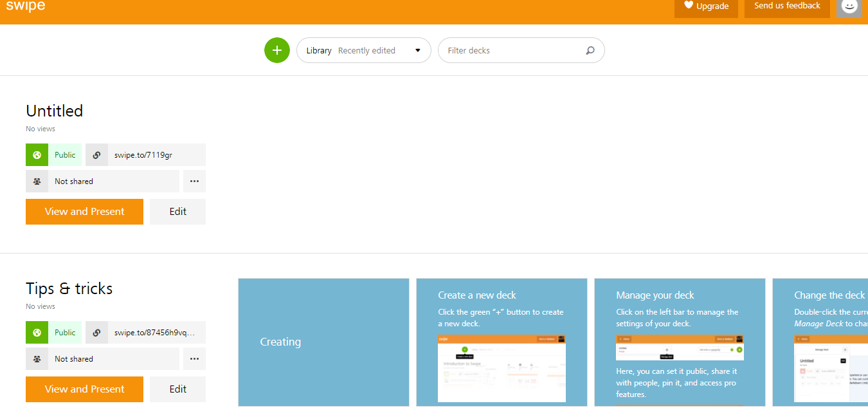Open more options for Tips & tricks
Screen dimensions: 868x417
pos(194,359)
